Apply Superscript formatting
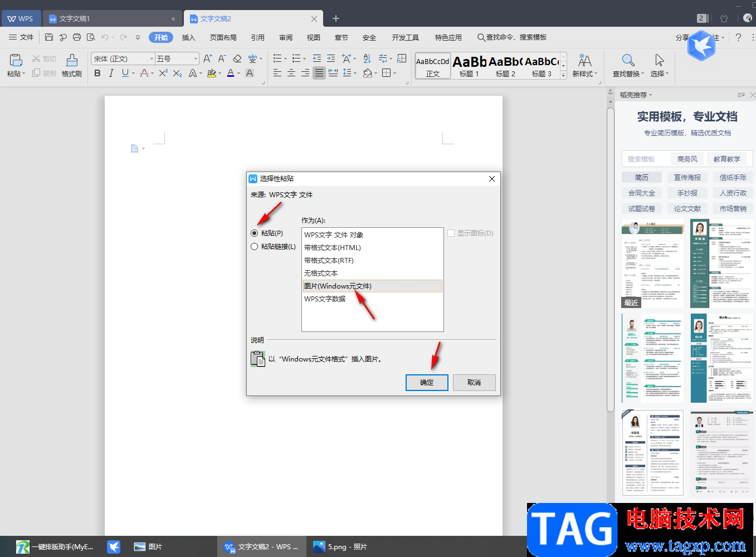Image resolution: width=756 pixels, height=557 pixels. click(163, 73)
